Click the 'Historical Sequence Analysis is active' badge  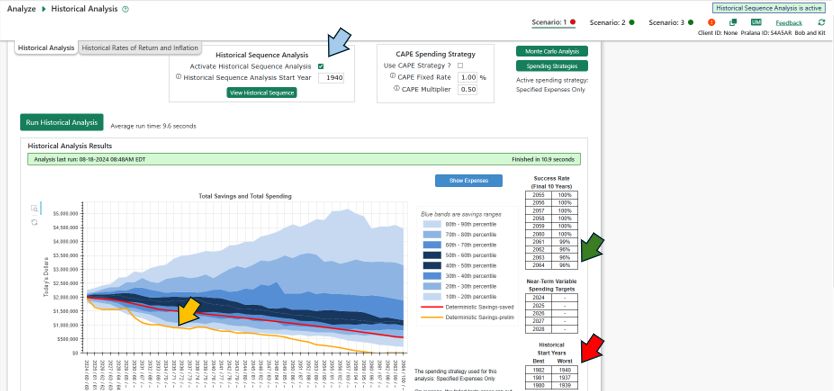click(769, 8)
